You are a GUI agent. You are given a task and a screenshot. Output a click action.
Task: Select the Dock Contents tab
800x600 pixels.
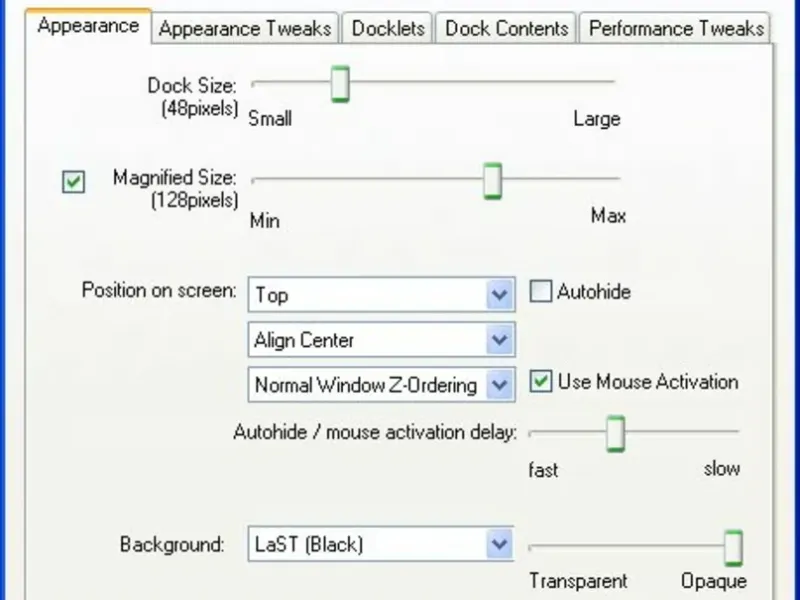click(x=507, y=28)
